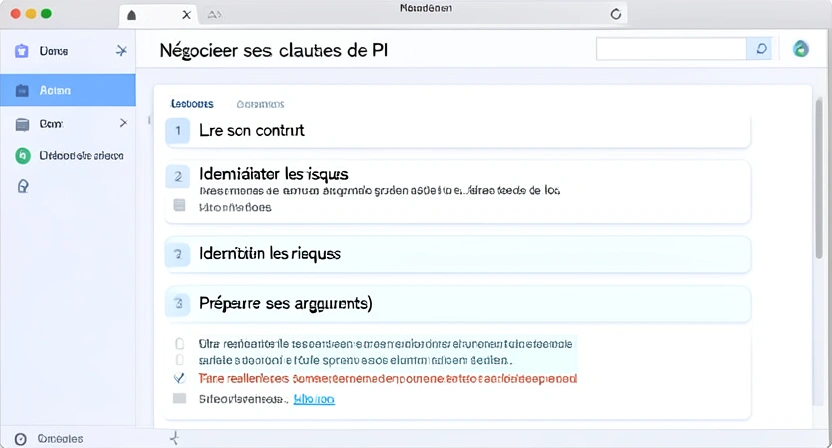Click the number 1 step badge
This screenshot has height=448, width=832.
(178, 131)
